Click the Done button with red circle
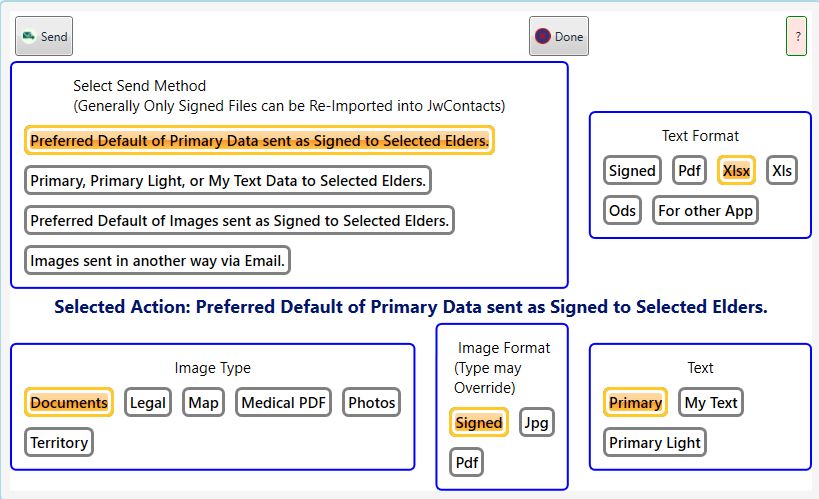The width and height of the screenshot is (819, 499). click(558, 37)
